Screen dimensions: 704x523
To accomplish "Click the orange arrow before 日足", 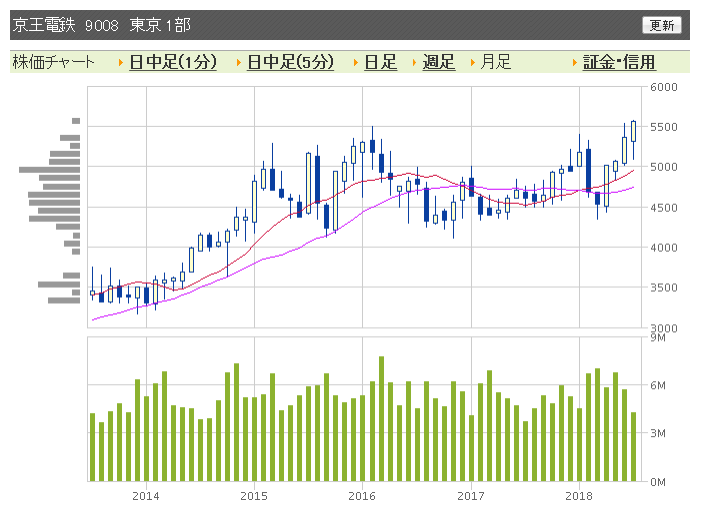I will click(356, 62).
